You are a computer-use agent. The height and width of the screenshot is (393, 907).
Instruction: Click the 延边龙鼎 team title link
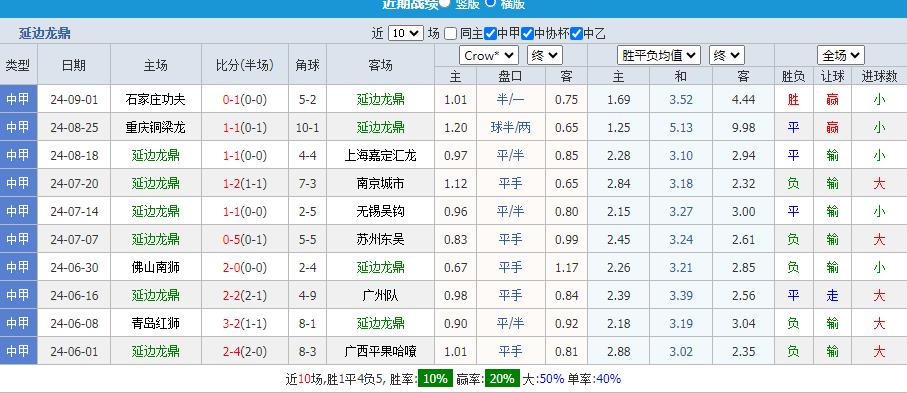point(45,33)
